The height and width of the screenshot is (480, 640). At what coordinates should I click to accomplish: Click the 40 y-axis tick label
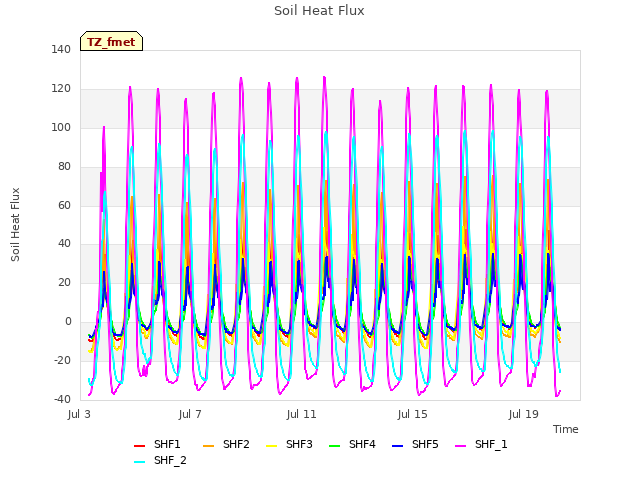64,244
